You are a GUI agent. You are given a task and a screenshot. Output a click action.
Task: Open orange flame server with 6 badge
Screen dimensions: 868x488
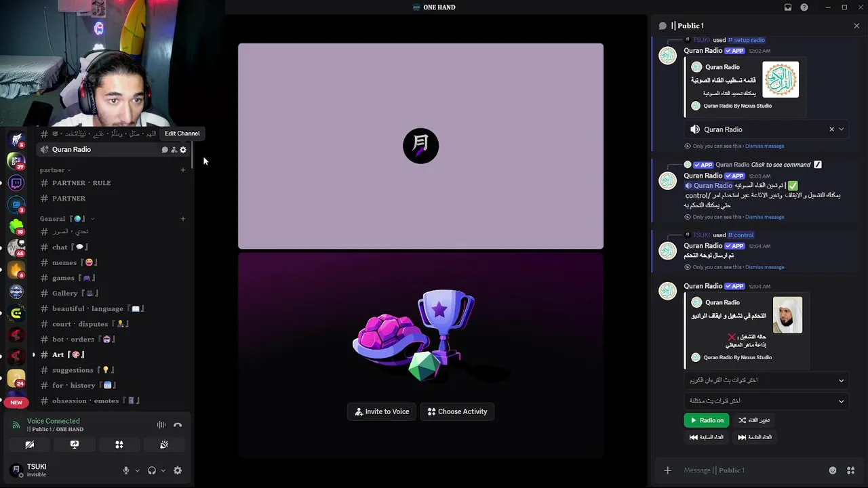(x=16, y=270)
